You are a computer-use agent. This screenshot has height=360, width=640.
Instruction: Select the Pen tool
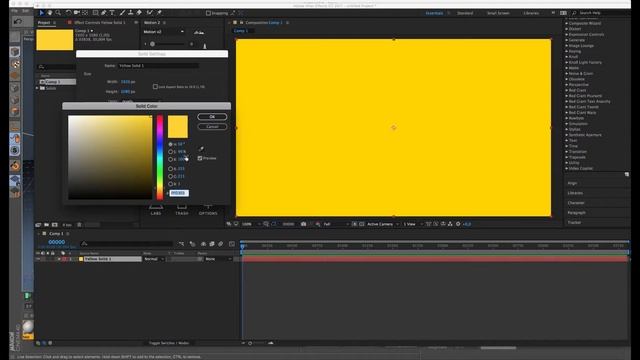point(104,13)
